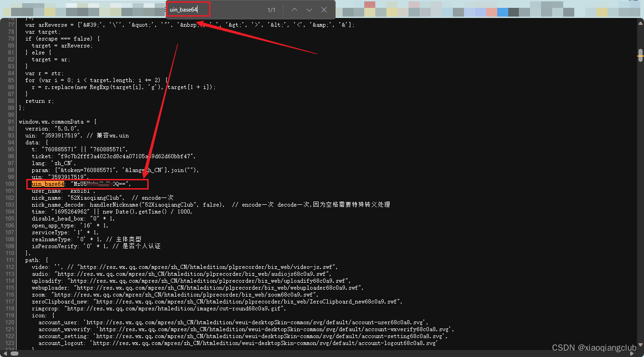The width and height of the screenshot is (644, 357).
Task: Click the audiojs68c0a9.swf URL
Action: tap(193, 274)
